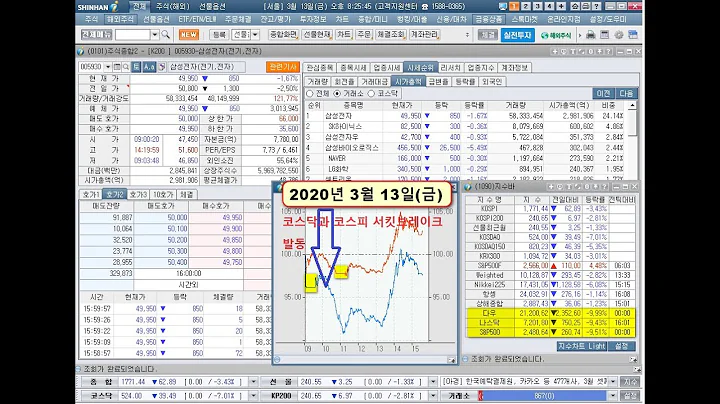The height and width of the screenshot is (404, 720).
Task: Click the Nikkei225 row in 지수바
Action: coord(550,285)
